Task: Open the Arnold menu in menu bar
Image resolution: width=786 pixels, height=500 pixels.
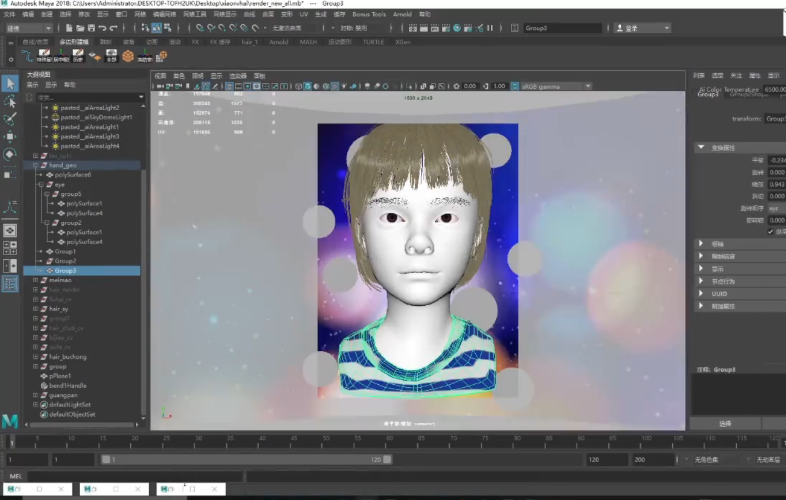Action: point(405,15)
